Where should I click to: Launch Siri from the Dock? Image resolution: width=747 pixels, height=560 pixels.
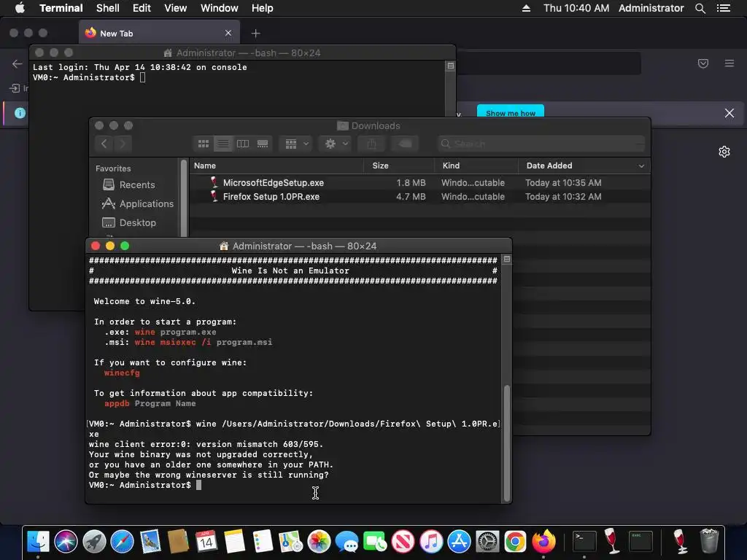pyautogui.click(x=66, y=542)
